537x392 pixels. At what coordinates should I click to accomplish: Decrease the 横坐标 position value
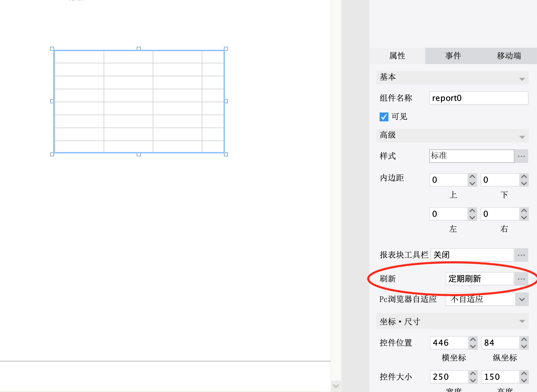coord(473,346)
